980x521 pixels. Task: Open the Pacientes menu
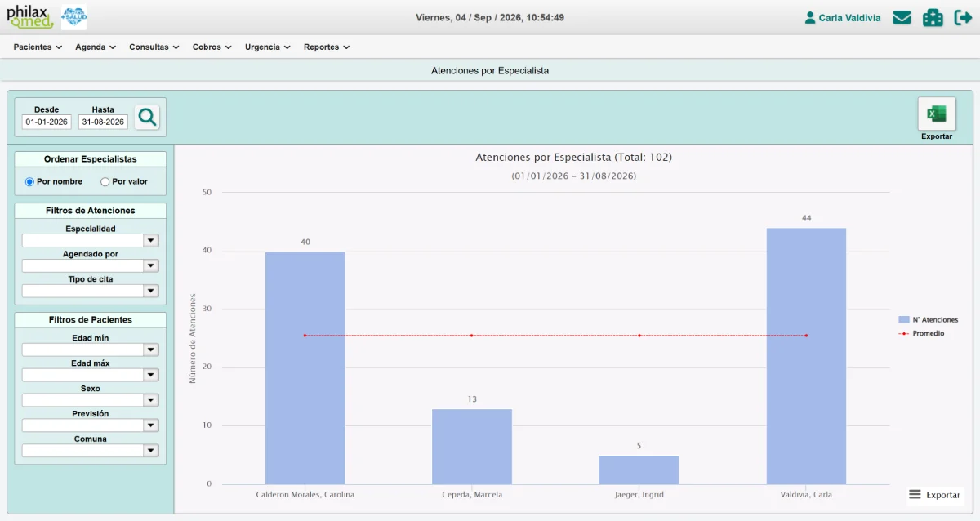click(38, 47)
